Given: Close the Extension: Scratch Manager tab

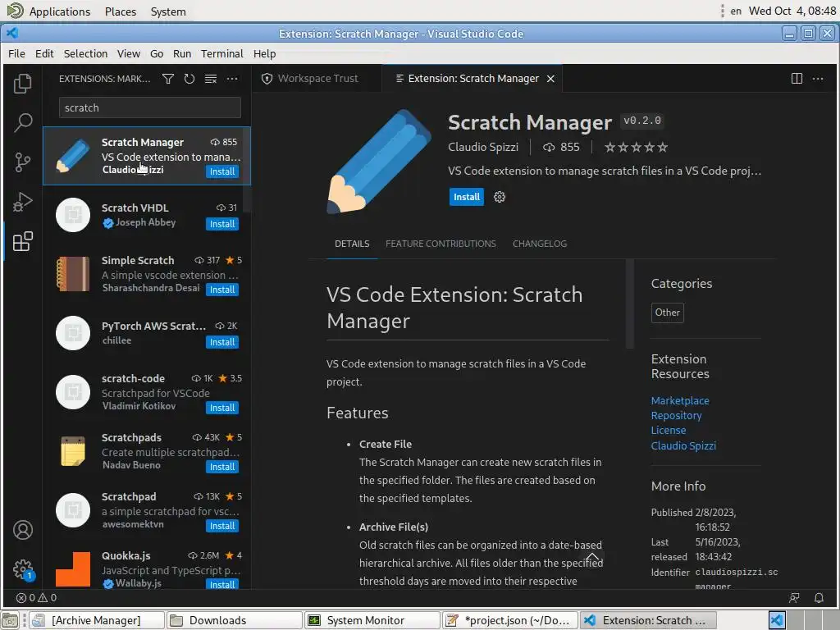Looking at the screenshot, I should (x=550, y=79).
